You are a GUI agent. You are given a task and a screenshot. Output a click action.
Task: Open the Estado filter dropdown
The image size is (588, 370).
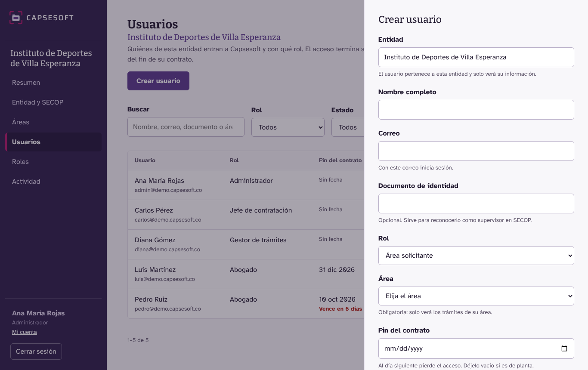coord(348,127)
